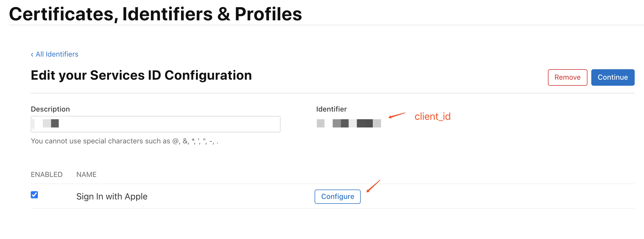Click the blue Continue button
This screenshot has width=644, height=239.
(612, 77)
